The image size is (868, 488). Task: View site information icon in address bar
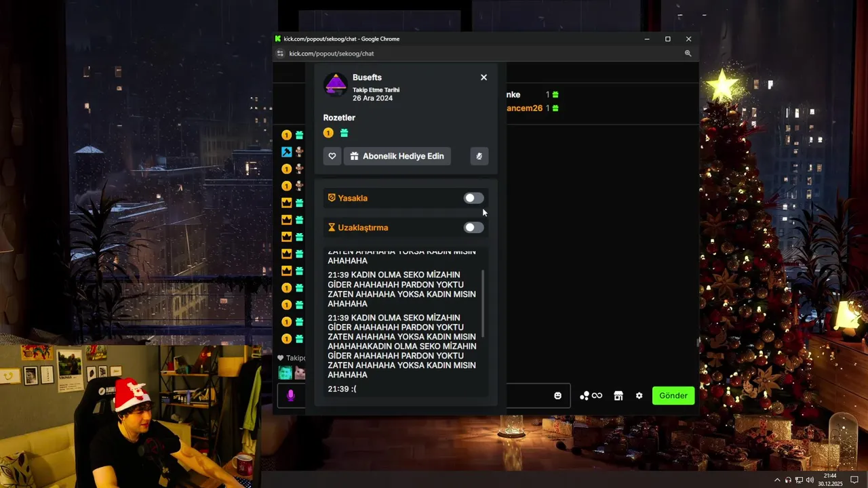pos(279,54)
